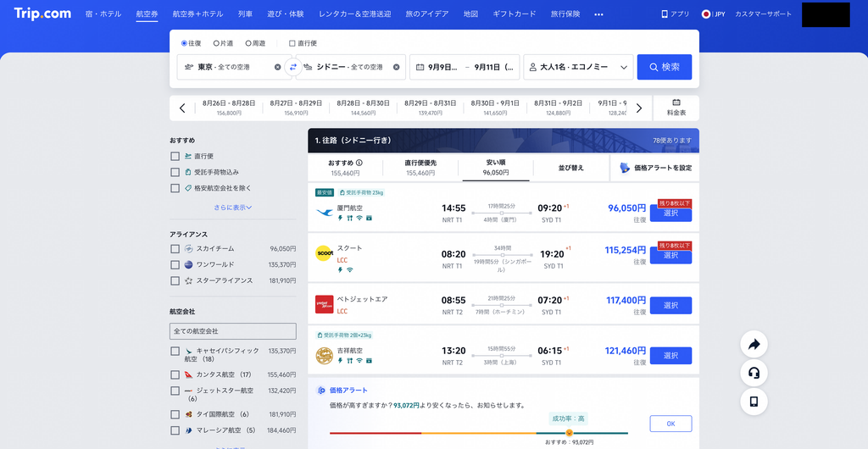Swap origin and destination cities
The height and width of the screenshot is (449, 868).
coord(293,67)
